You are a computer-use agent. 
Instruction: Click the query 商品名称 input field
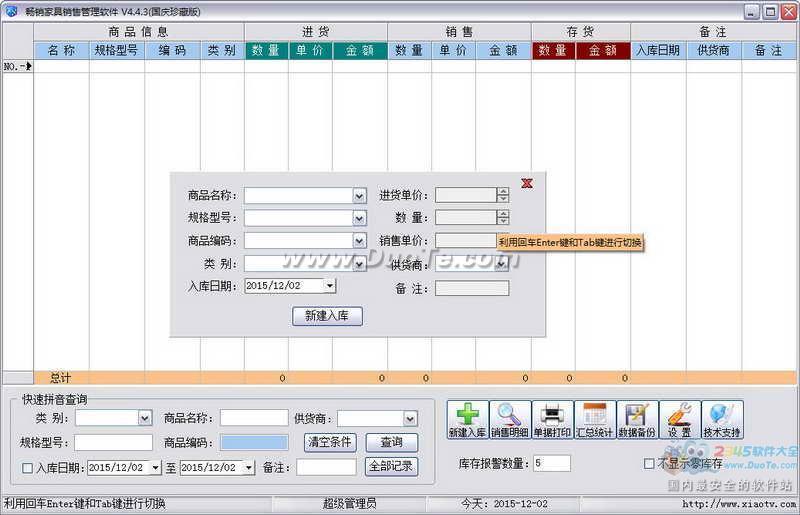click(x=254, y=418)
